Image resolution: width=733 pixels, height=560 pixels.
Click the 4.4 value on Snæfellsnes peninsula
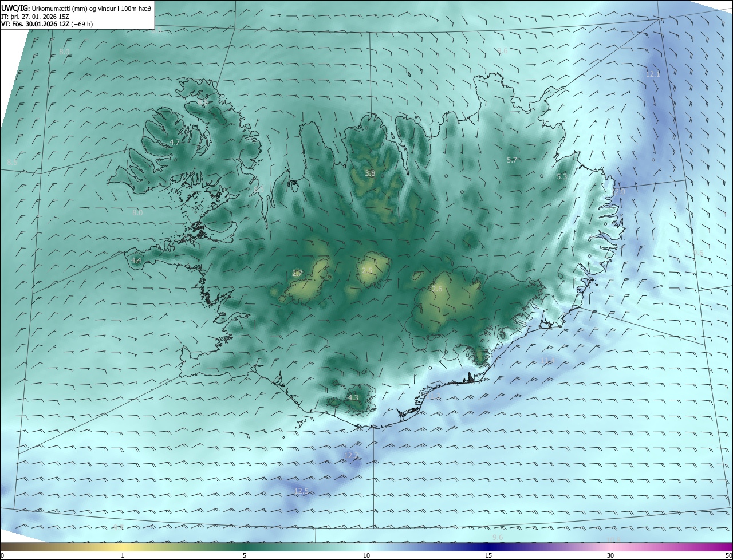tap(136, 260)
